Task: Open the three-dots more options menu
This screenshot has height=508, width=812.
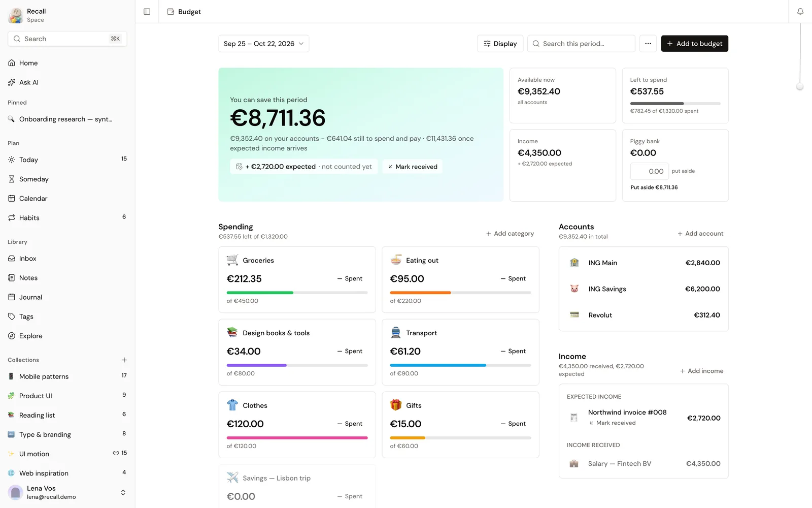Action: click(648, 44)
